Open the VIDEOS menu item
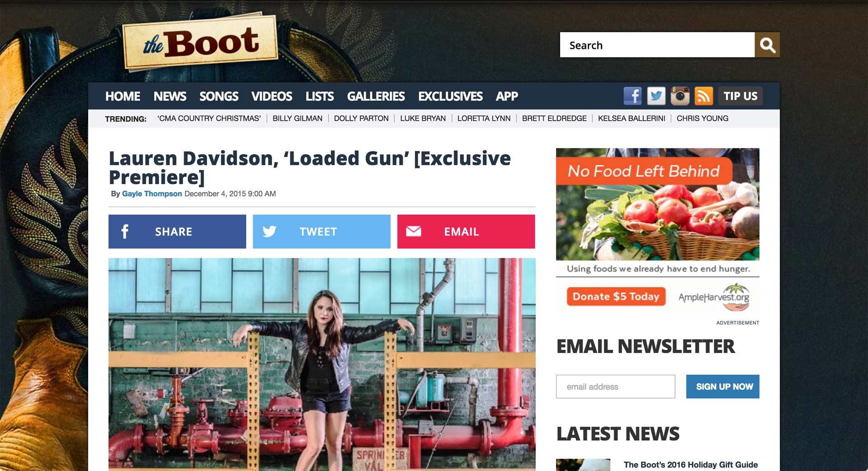 [272, 96]
